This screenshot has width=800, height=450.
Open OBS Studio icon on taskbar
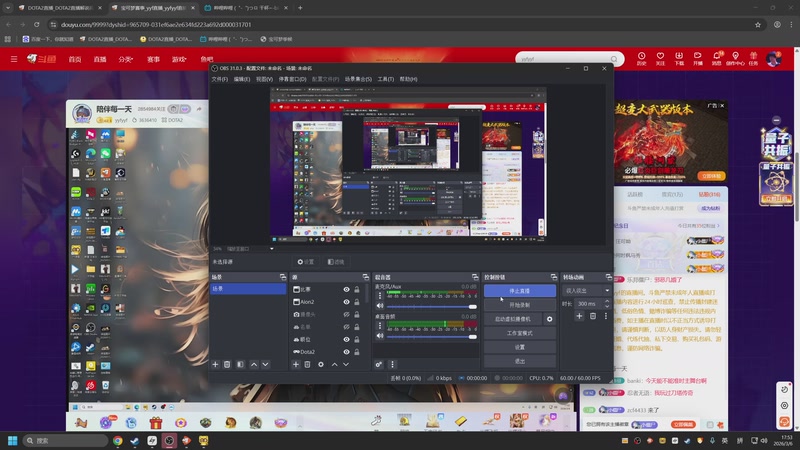coord(169,441)
